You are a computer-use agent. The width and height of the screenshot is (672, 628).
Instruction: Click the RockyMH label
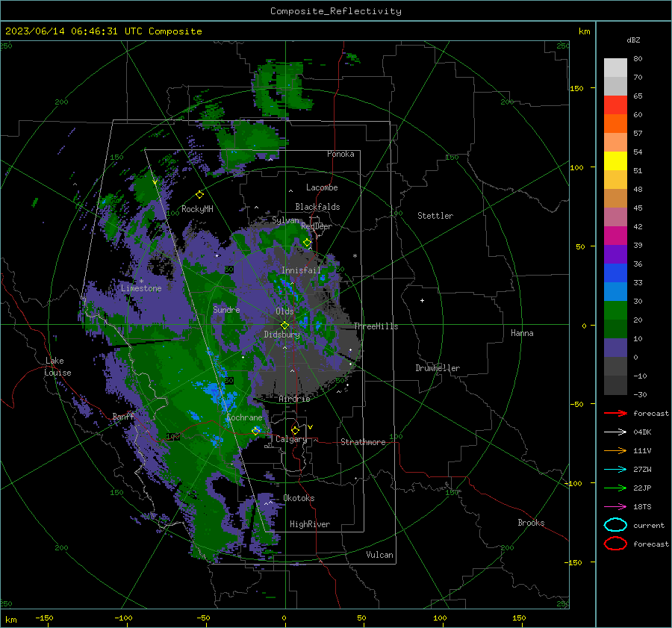pos(197,209)
